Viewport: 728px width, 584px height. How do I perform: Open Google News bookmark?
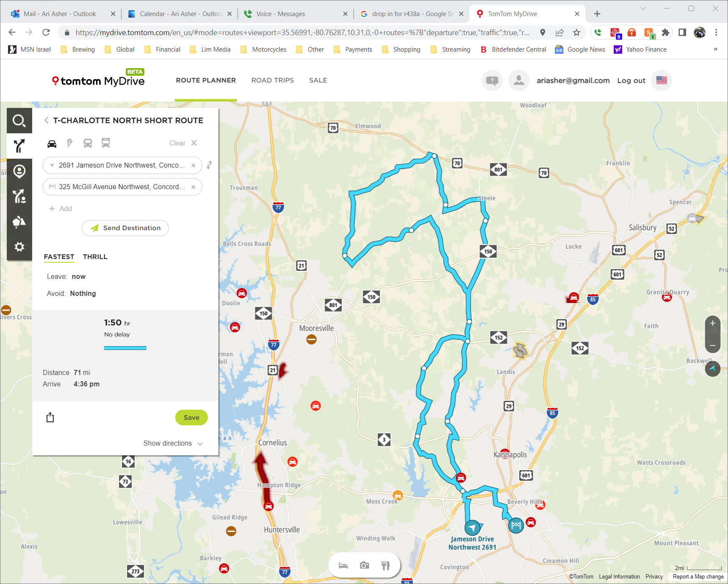580,50
